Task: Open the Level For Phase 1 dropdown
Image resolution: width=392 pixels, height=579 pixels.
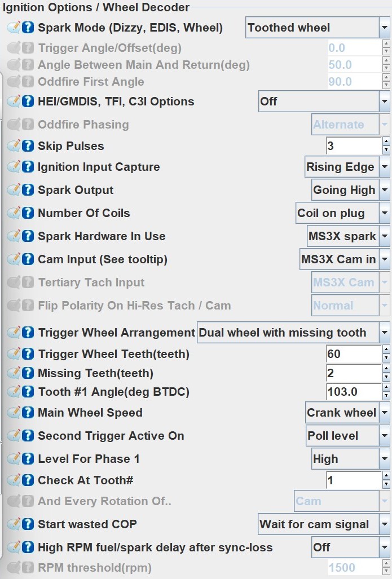Action: (350, 459)
